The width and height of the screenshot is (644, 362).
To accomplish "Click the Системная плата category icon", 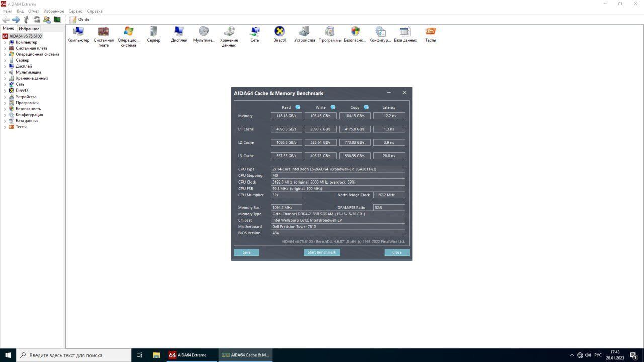I will pos(103,32).
